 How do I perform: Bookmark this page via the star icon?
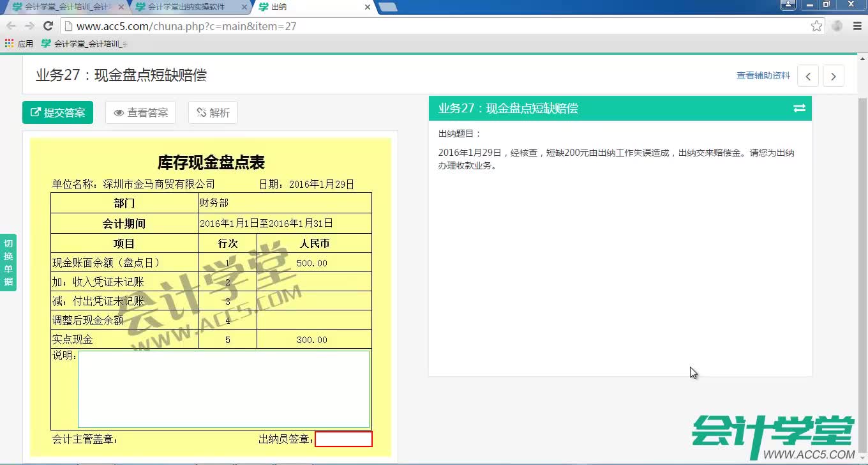click(x=818, y=26)
